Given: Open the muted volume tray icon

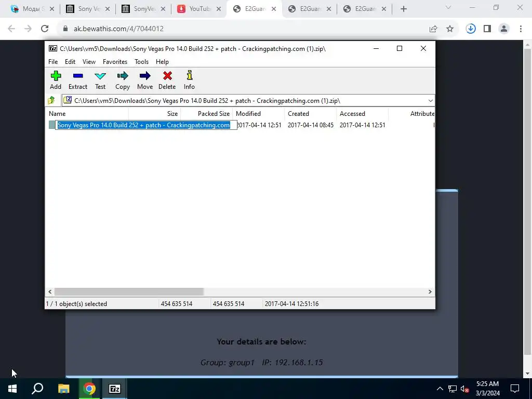Looking at the screenshot, I should 464,389.
